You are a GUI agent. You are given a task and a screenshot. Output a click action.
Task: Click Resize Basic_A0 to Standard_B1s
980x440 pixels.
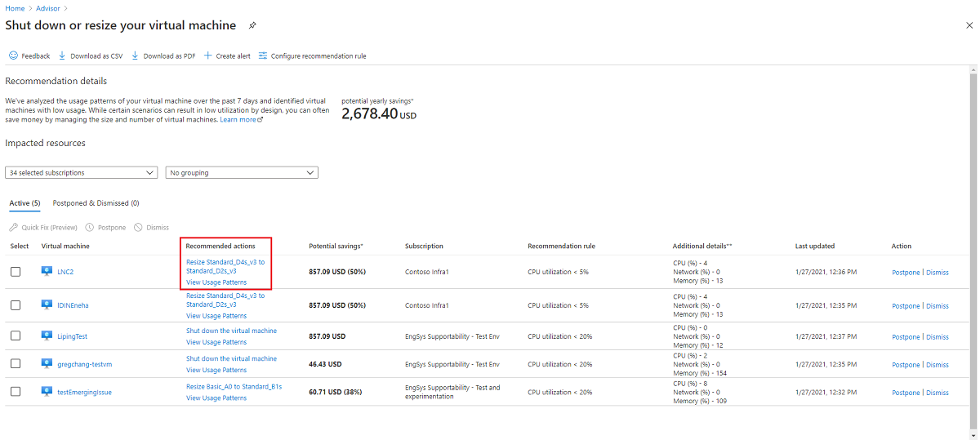(234, 386)
